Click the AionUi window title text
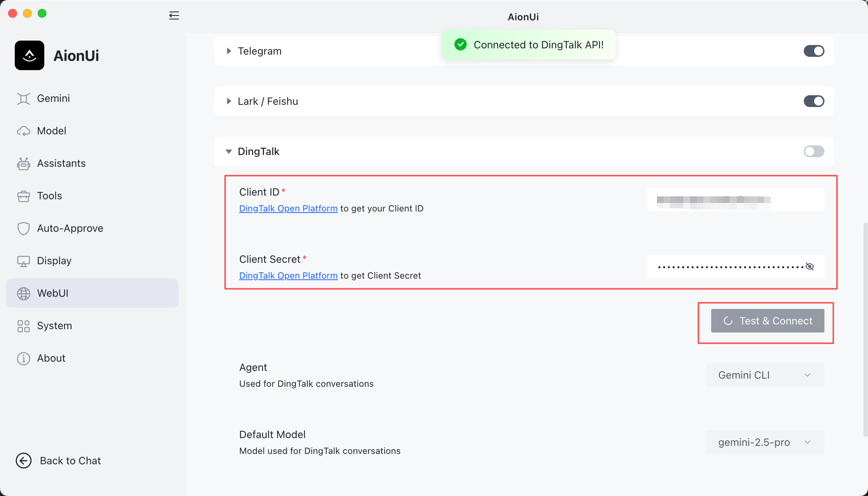 click(523, 17)
